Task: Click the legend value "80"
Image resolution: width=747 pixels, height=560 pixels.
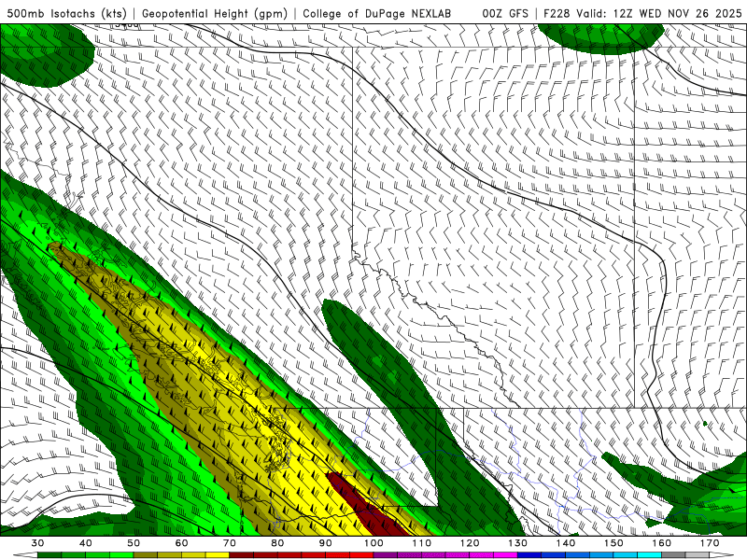Action: (277, 543)
